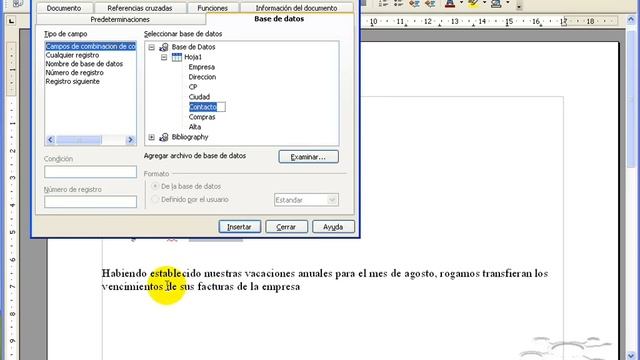This screenshot has width=640, height=360.
Task: Select Número de registro field type
Action: tap(75, 73)
